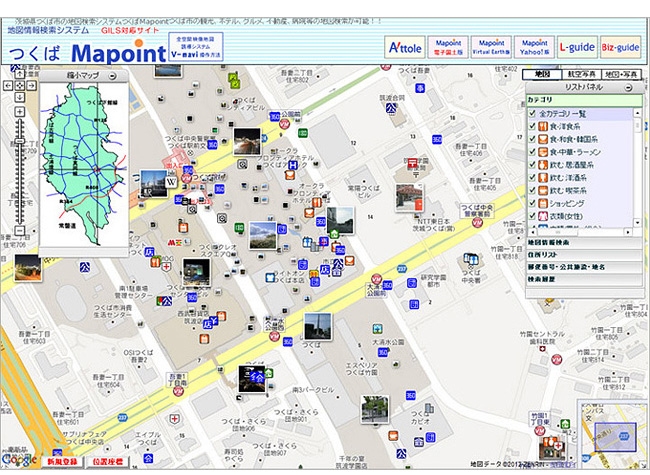Uncheck the 飲む 洋酒系 checkbox
The image size is (650, 475).
[532, 177]
